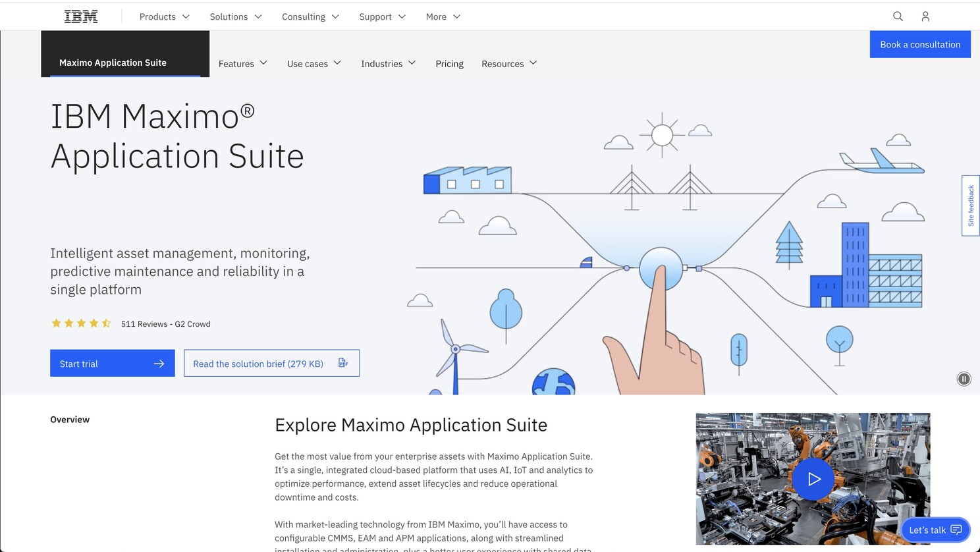The height and width of the screenshot is (552, 980).
Task: Expand the Consulting menu
Action: pyautogui.click(x=310, y=16)
